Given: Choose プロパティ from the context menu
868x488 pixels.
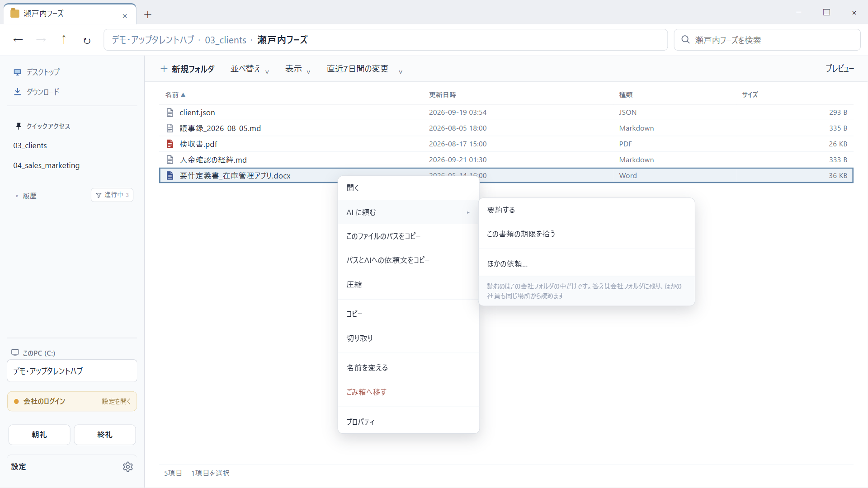Looking at the screenshot, I should [408, 422].
